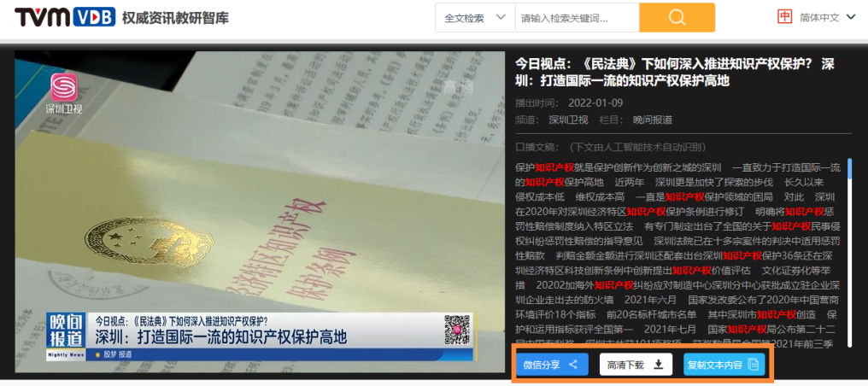The height and width of the screenshot is (386, 868).
Task: Click the news headline title text
Action: pyautogui.click(x=674, y=73)
